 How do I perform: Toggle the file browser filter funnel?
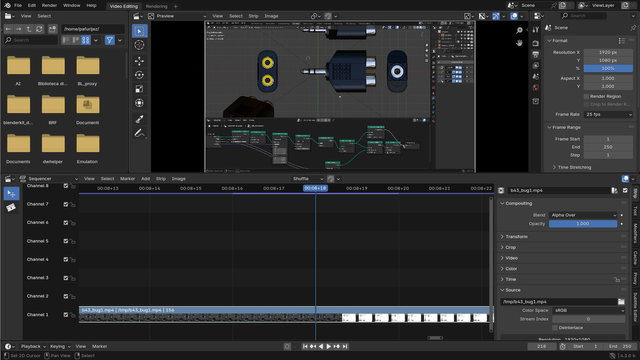109,40
